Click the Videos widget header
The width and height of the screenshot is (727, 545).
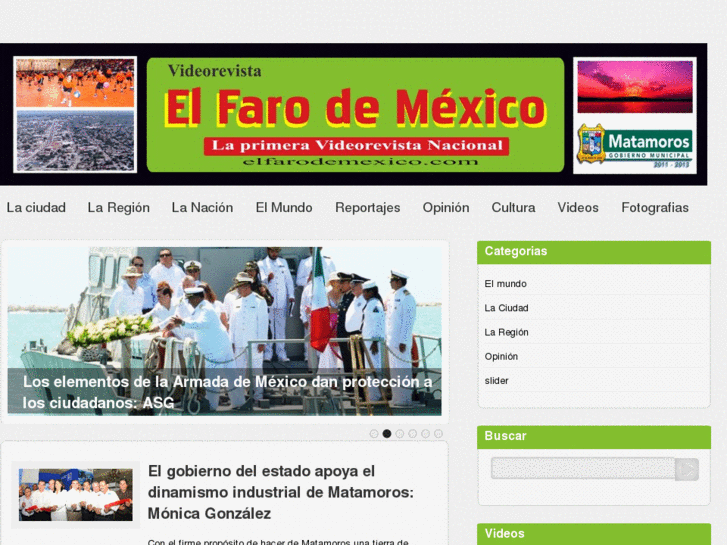[x=594, y=534]
